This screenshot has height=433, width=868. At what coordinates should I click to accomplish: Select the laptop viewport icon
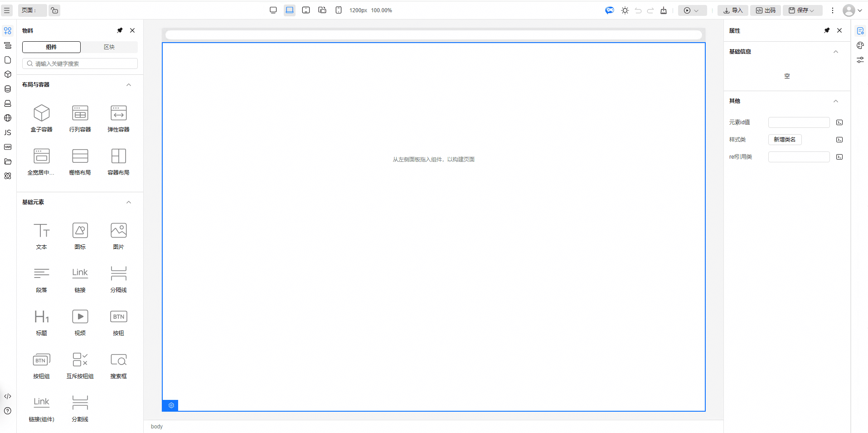[x=290, y=10]
